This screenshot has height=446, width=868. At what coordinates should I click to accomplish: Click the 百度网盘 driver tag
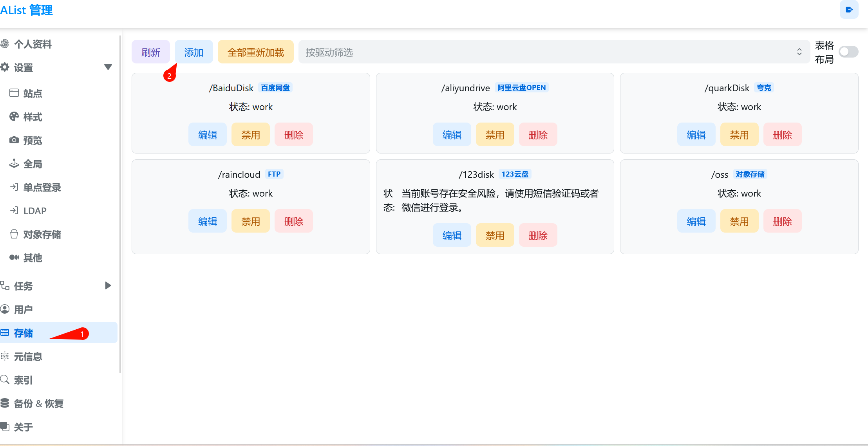click(275, 88)
